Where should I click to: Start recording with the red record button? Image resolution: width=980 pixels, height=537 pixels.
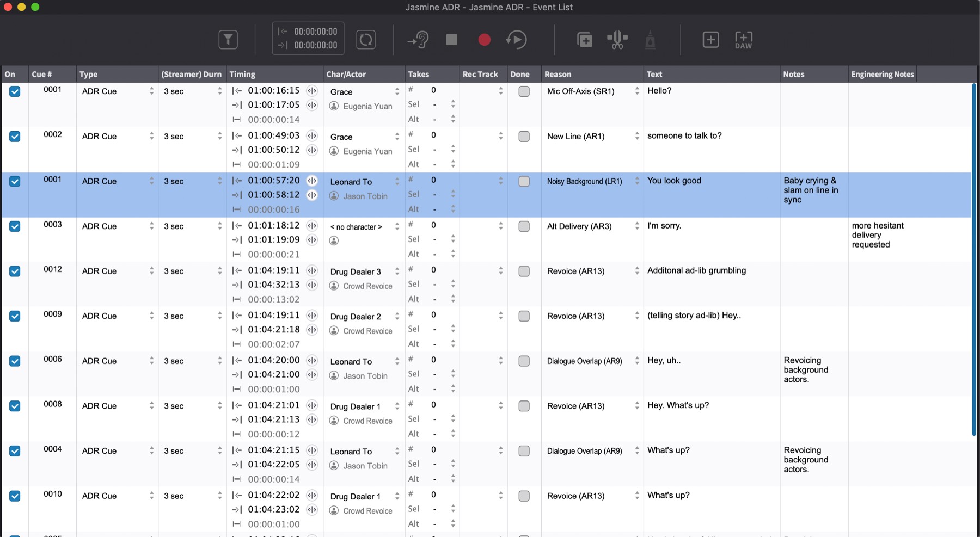click(484, 39)
